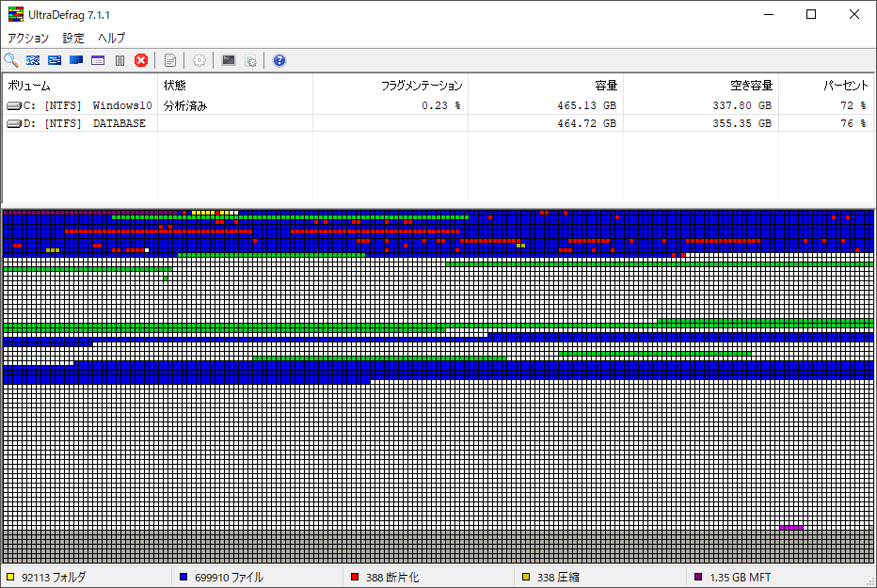Click the 338 圧縮 status bar text
This screenshot has width=877, height=588.
(558, 577)
